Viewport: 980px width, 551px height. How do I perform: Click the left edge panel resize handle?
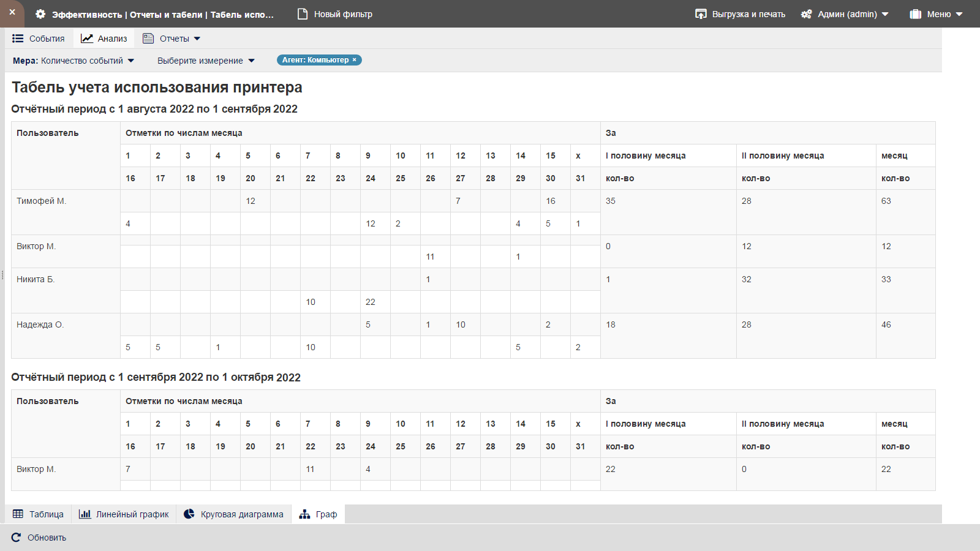[2, 275]
